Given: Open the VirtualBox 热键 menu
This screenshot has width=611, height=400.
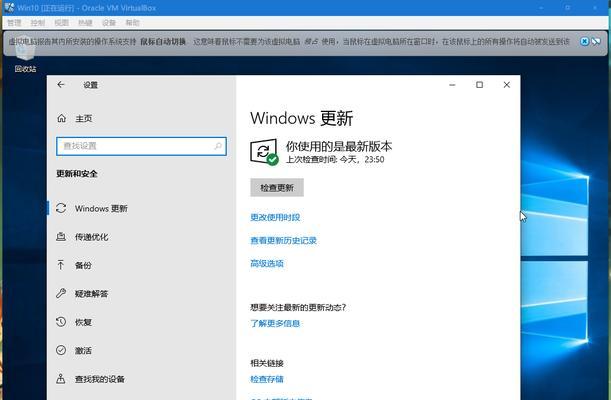Looking at the screenshot, I should click(x=85, y=23).
